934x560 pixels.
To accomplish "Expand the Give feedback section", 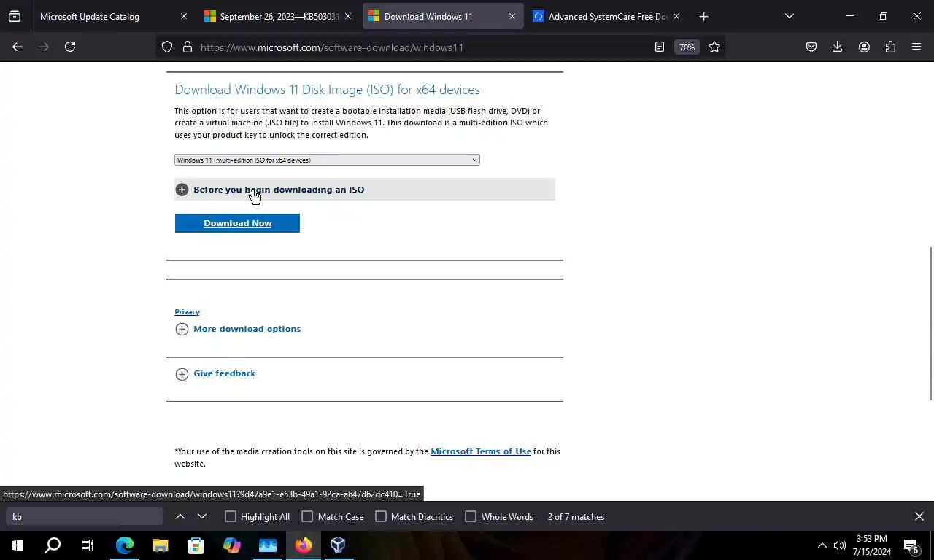I will 215,373.
